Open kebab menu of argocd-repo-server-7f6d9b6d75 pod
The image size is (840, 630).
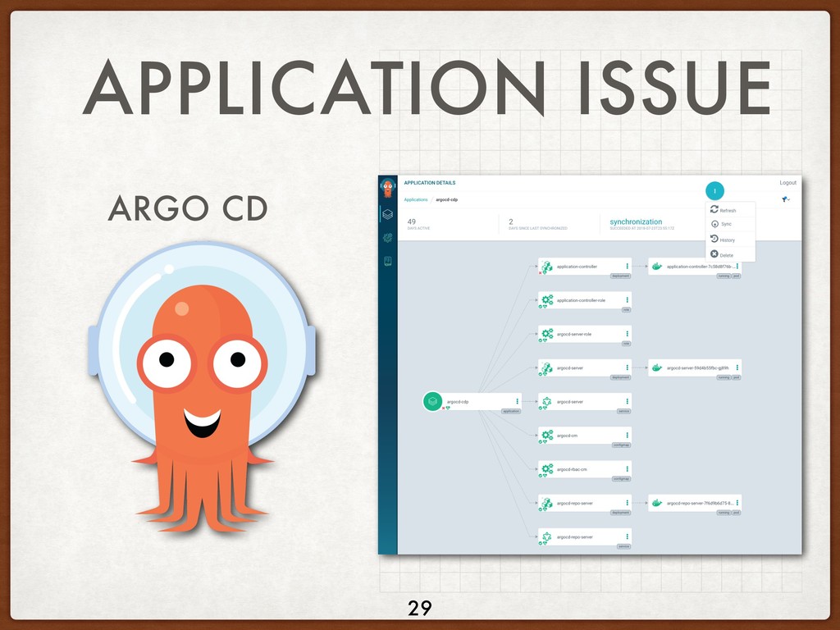[x=737, y=503]
